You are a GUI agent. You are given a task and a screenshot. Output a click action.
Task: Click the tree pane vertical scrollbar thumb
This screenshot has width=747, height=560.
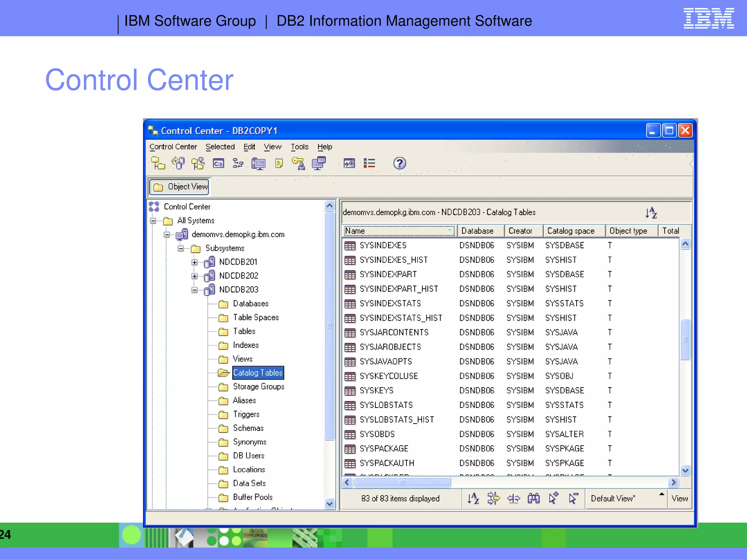point(329,326)
